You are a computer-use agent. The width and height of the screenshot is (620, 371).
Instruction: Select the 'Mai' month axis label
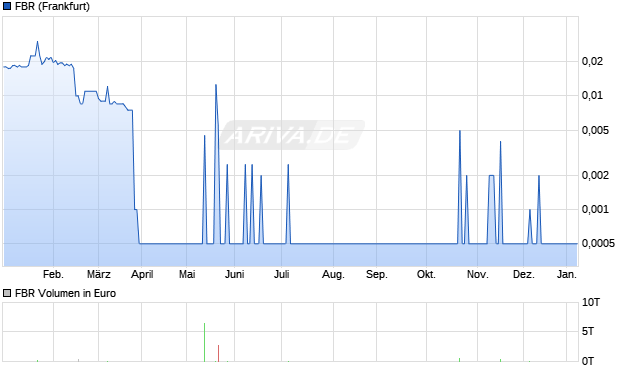coord(187,274)
